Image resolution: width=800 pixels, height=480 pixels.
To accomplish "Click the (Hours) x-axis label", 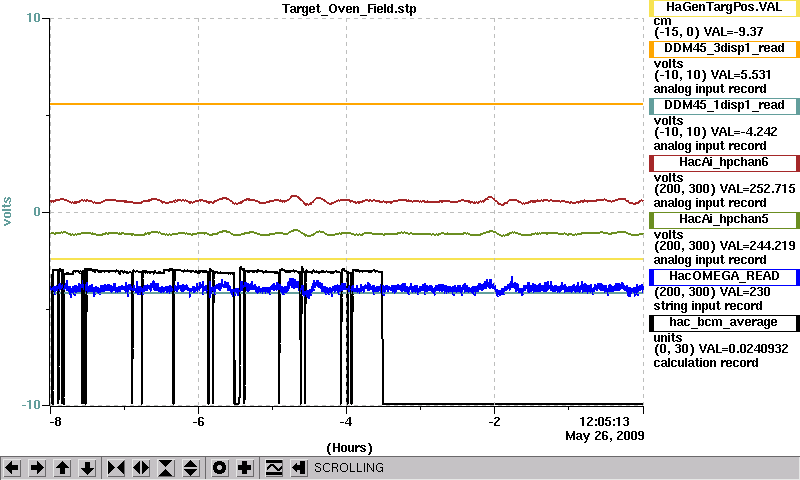I will click(x=349, y=448).
